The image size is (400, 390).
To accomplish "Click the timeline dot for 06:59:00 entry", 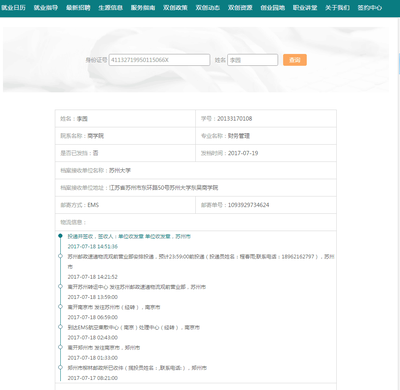I will tap(60, 307).
